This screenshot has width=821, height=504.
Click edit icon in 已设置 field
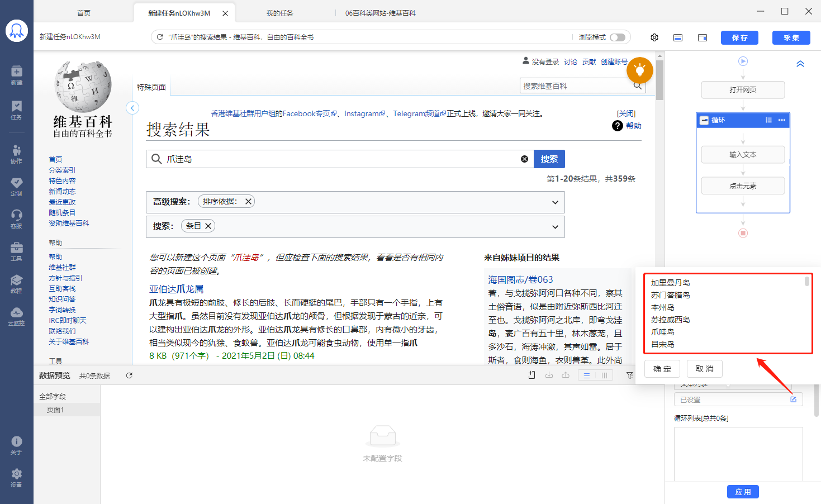(x=793, y=399)
